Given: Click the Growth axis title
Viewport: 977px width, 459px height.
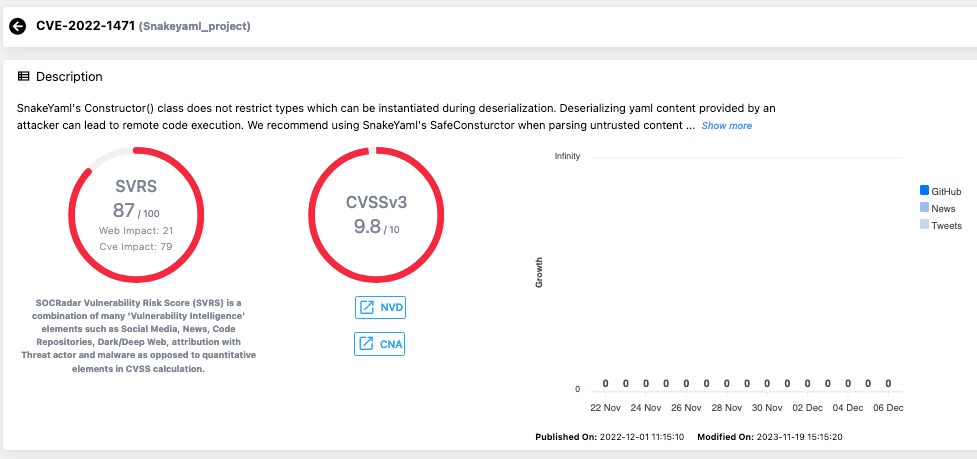Looking at the screenshot, I should 540,272.
